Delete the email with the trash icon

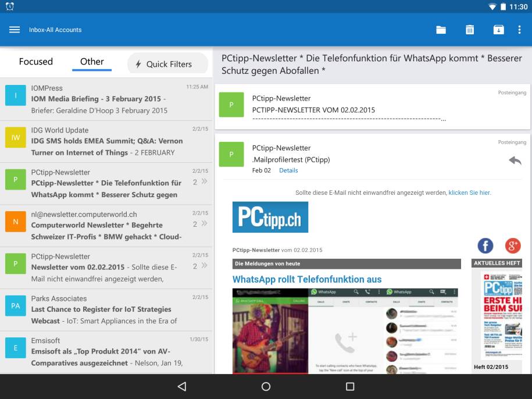pyautogui.click(x=470, y=30)
